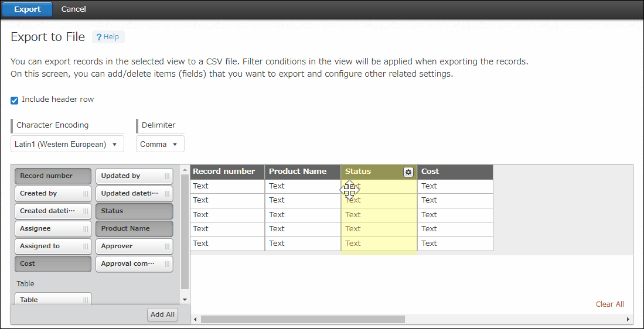Select the Assigned to field item
The height and width of the screenshot is (329, 644).
pyautogui.click(x=47, y=246)
